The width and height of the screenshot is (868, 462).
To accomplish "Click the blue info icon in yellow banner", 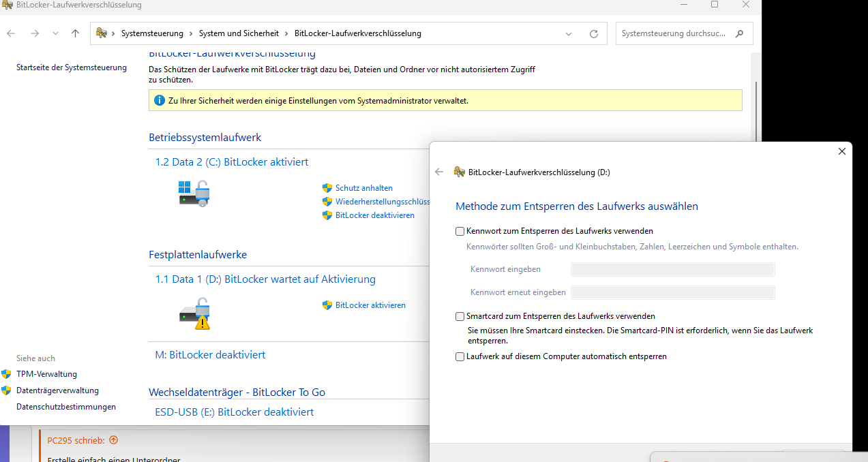I will [160, 100].
